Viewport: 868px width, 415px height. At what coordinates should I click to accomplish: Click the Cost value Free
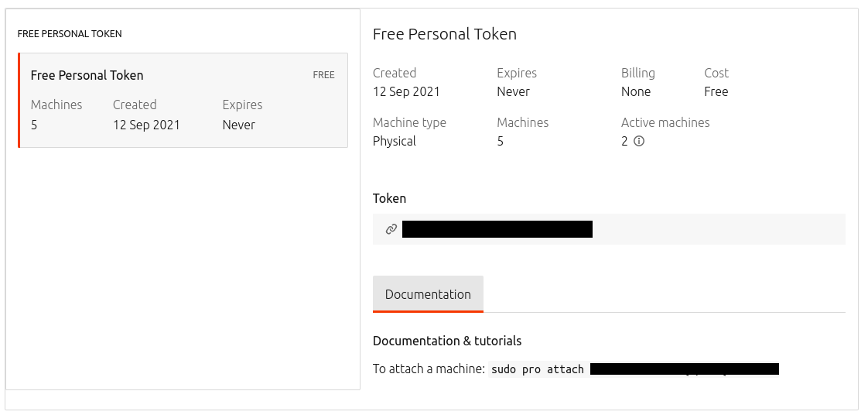[x=716, y=91]
